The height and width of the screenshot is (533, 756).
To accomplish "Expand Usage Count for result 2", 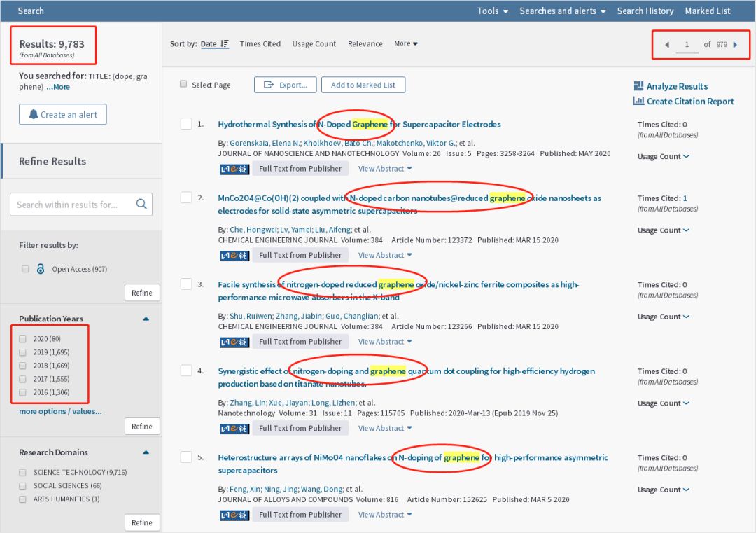I will coord(664,230).
